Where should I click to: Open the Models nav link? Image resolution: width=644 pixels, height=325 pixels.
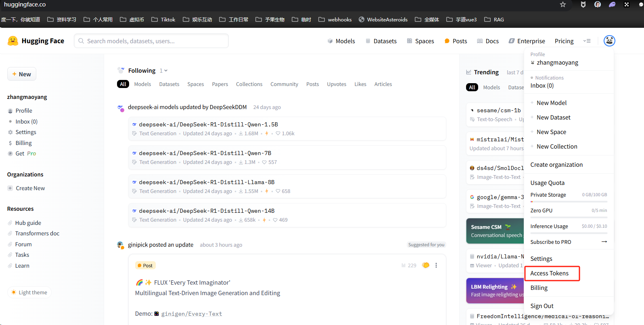341,41
